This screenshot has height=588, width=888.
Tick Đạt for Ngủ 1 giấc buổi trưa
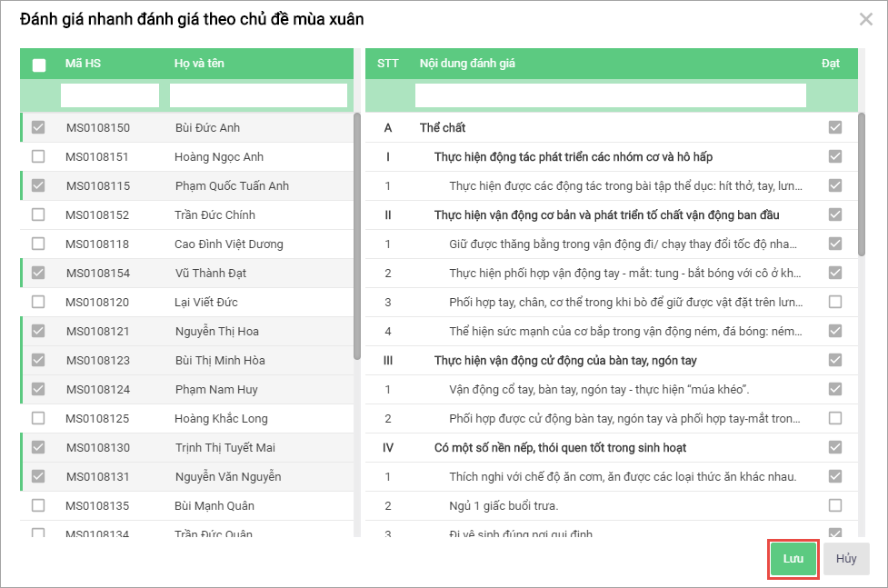835,505
